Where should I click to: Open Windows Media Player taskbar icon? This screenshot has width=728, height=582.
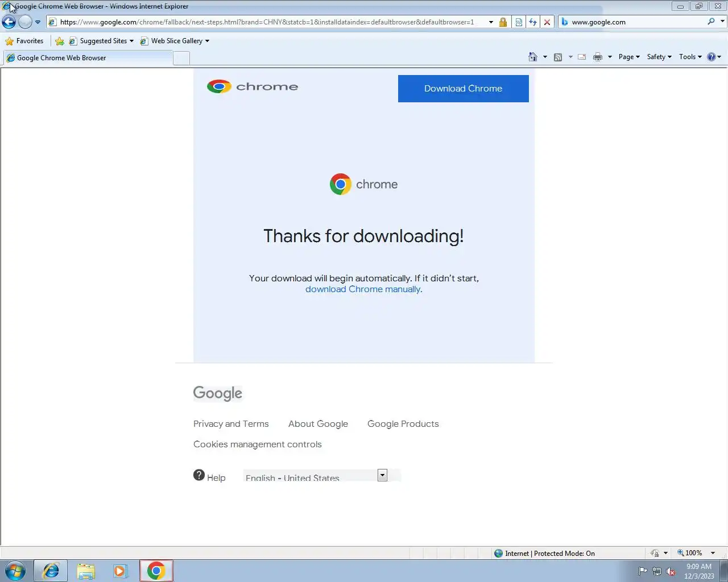(120, 571)
